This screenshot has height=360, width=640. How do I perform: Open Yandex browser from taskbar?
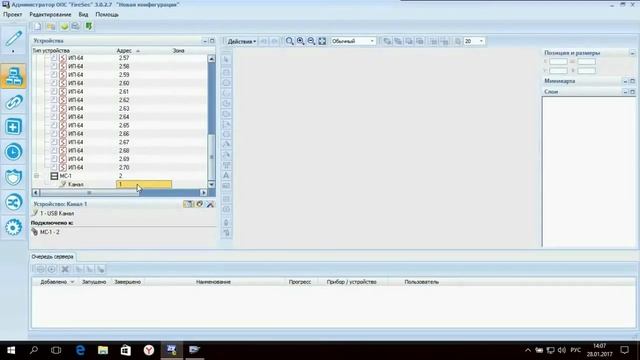149,350
